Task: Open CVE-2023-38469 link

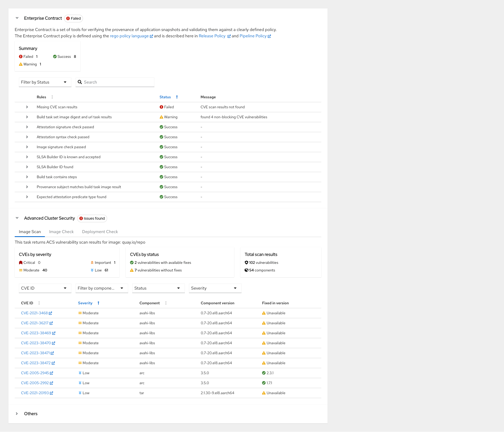Action: coord(38,333)
